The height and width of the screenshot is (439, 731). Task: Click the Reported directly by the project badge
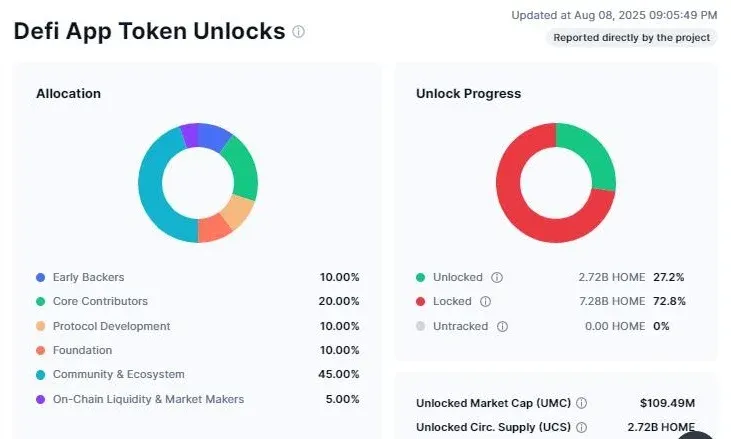coord(632,38)
